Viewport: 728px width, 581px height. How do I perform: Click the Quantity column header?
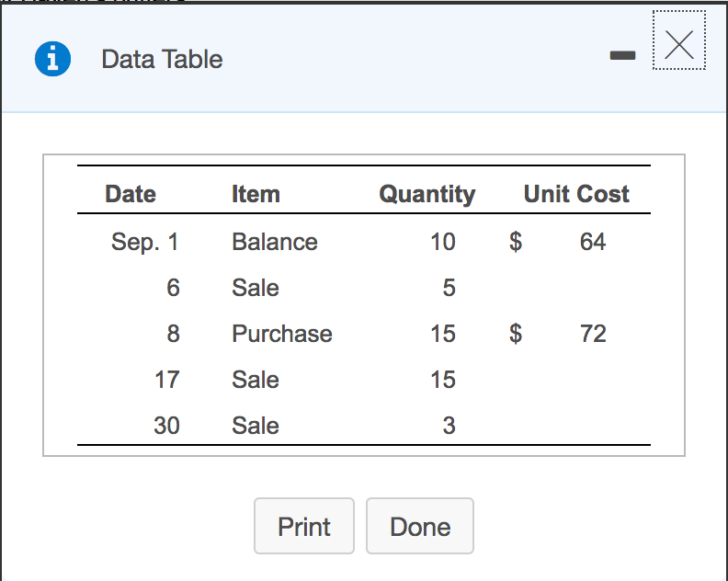427,194
